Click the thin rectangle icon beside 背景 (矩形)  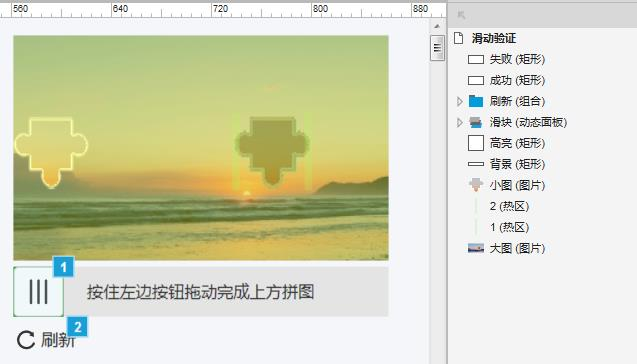(476, 164)
